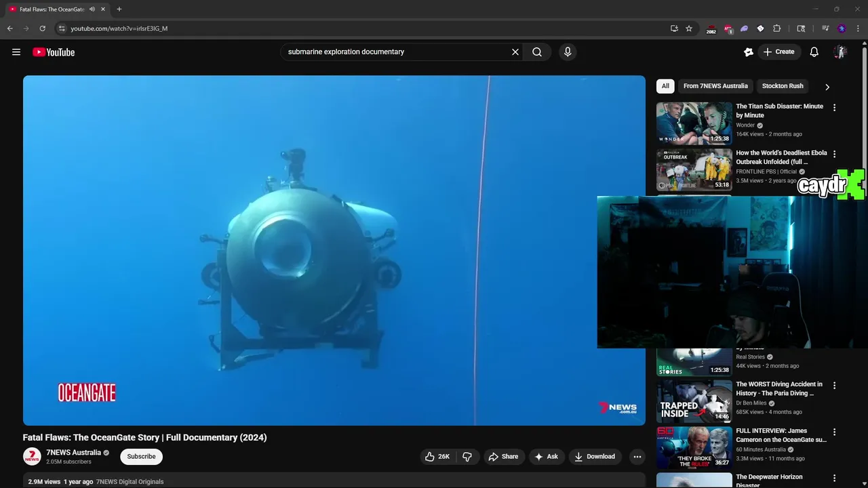
Task: Click the 2.9M views description text
Action: [x=45, y=482]
